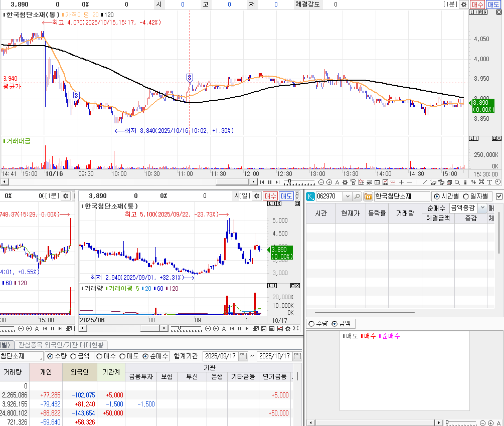Select the text 'T' annotation tool
504x426 pixels.
tap(489, 182)
